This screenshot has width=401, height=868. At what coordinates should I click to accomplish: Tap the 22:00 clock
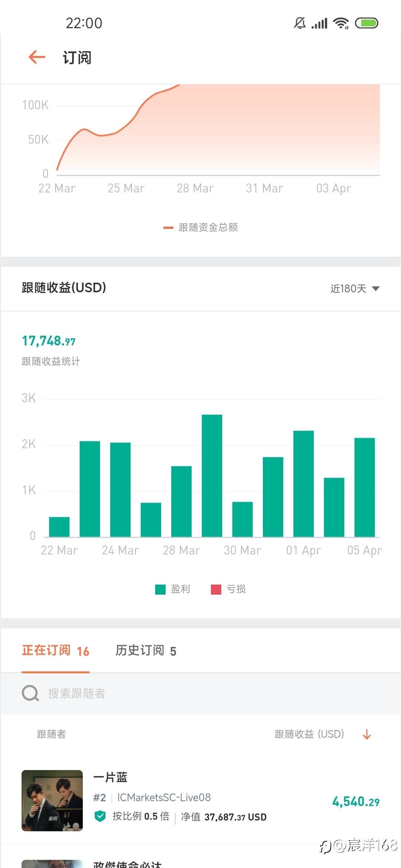point(84,23)
